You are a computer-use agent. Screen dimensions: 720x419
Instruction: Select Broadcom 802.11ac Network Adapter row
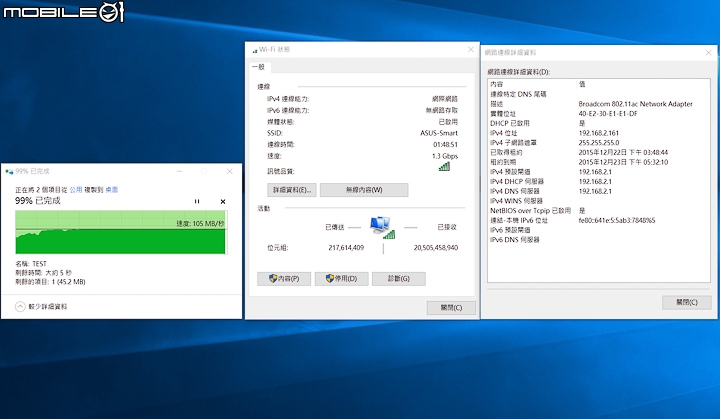(x=599, y=104)
